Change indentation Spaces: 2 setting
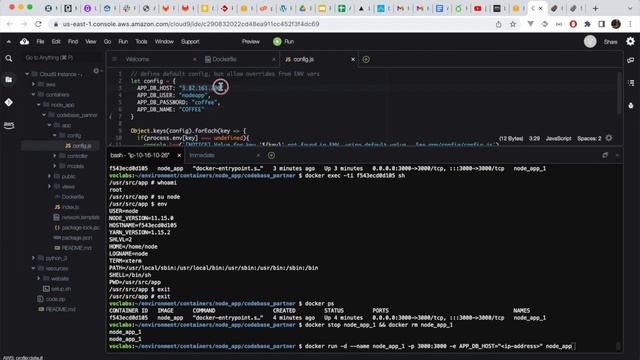Viewport: 640px width, 360px height. pyautogui.click(x=589, y=139)
